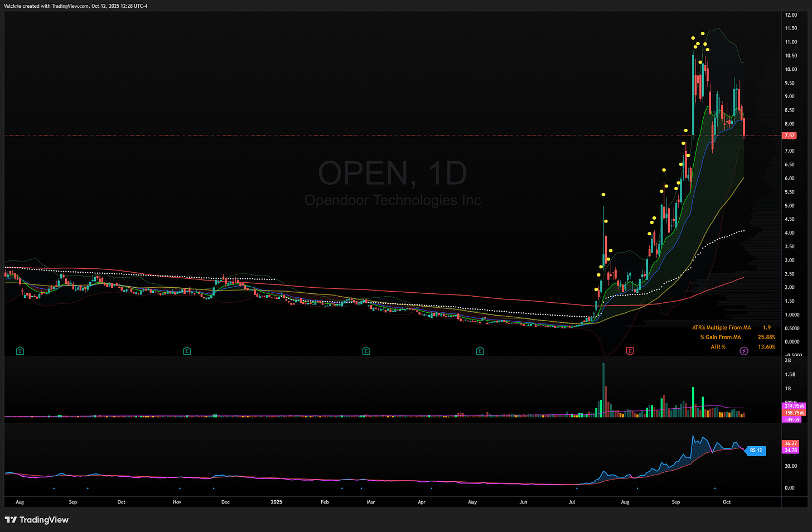The height and width of the screenshot is (532, 812).
Task: Click the green earnings E marker above Nov
Action: click(x=187, y=351)
